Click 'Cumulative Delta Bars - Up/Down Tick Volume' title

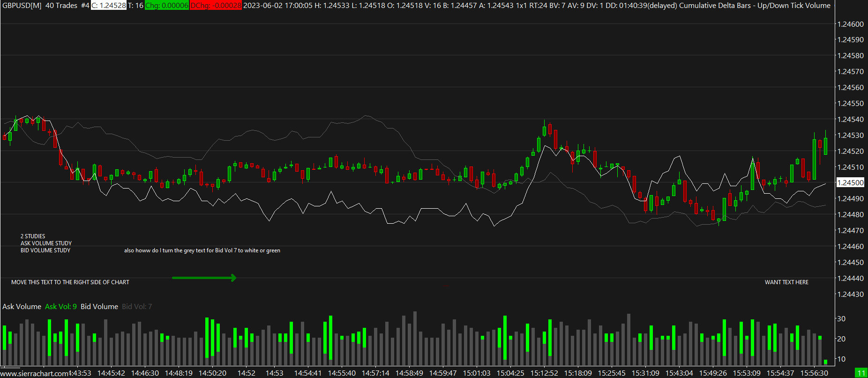[755, 6]
